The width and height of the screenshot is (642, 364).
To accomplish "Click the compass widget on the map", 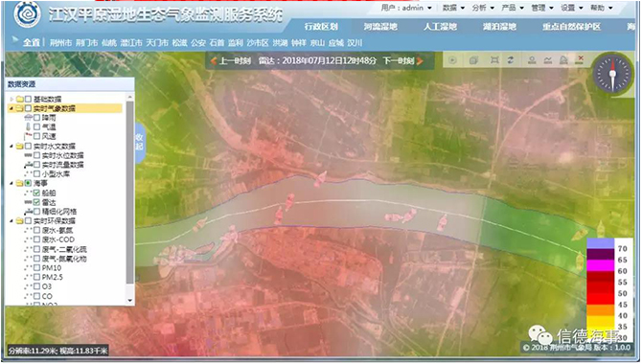I will [x=612, y=74].
